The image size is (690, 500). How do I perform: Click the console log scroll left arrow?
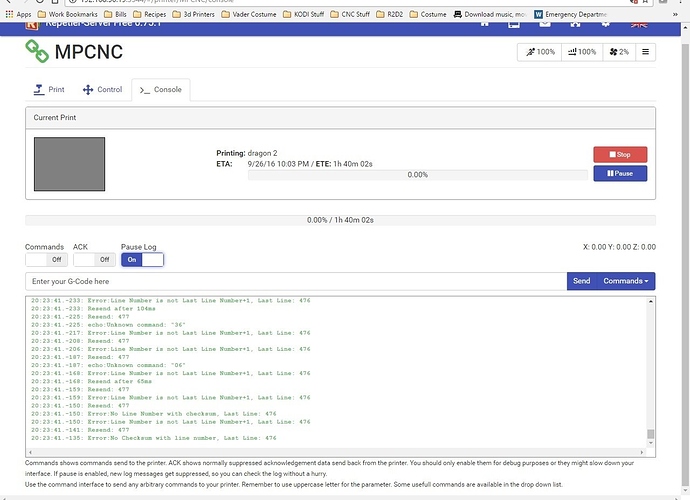tap(30, 452)
